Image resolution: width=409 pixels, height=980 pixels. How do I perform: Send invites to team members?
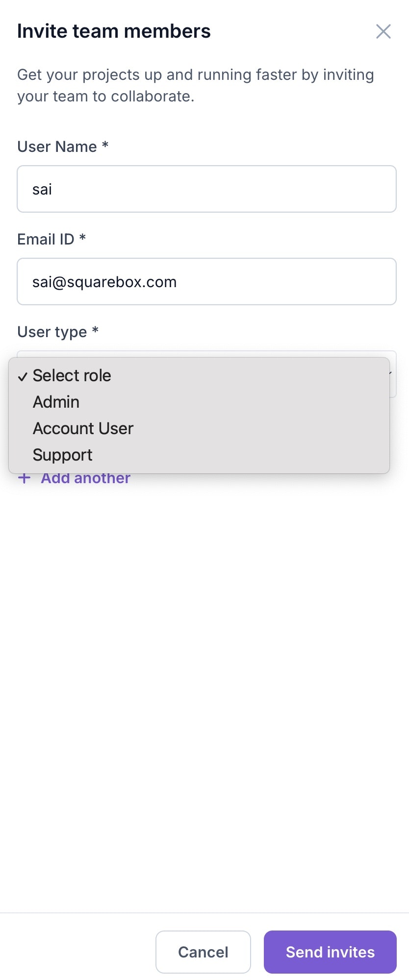click(330, 952)
